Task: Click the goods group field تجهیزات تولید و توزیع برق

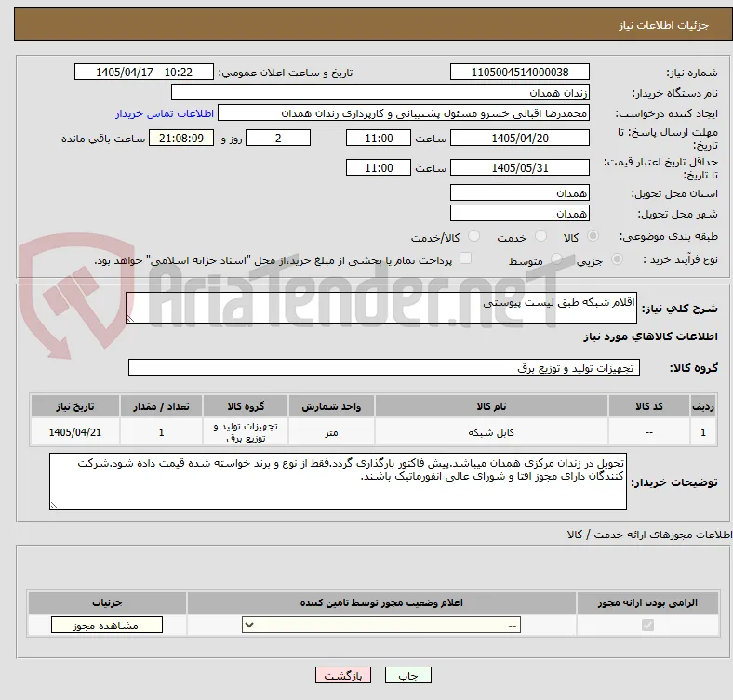Action: tap(384, 367)
